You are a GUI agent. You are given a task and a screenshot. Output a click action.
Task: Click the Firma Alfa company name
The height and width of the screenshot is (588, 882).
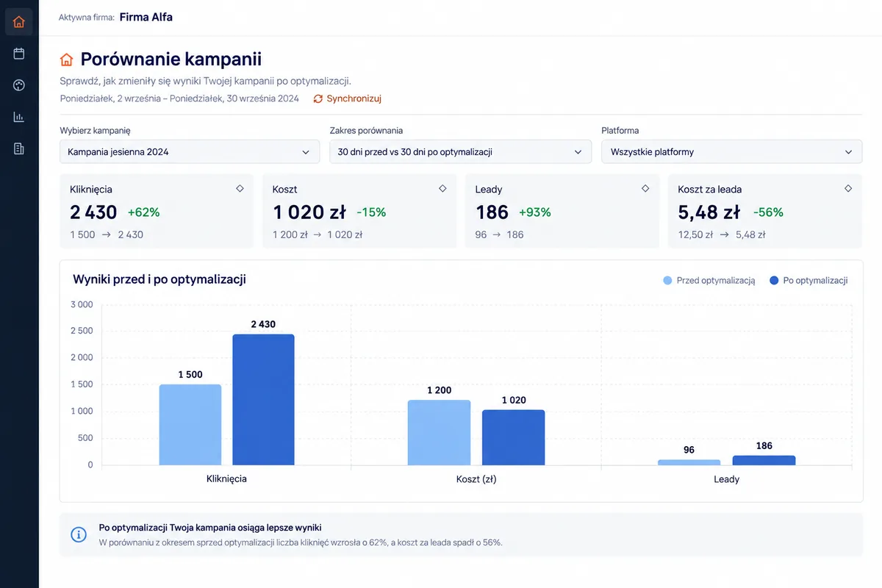(x=146, y=17)
